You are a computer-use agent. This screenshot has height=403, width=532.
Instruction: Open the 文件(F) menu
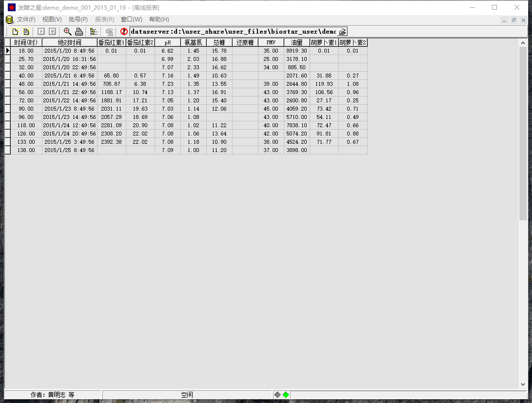point(26,19)
